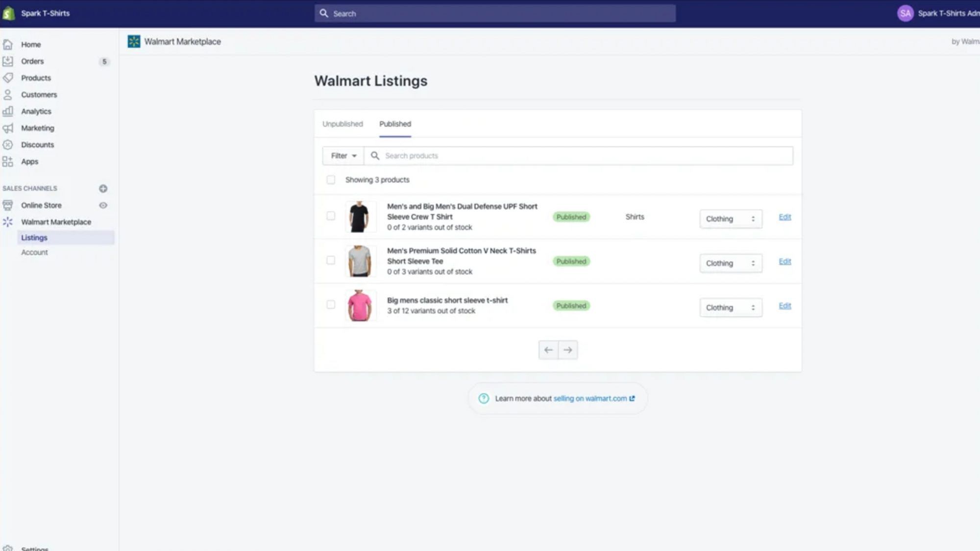The width and height of the screenshot is (980, 551).
Task: Click the top search magnifier icon
Action: 324,13
